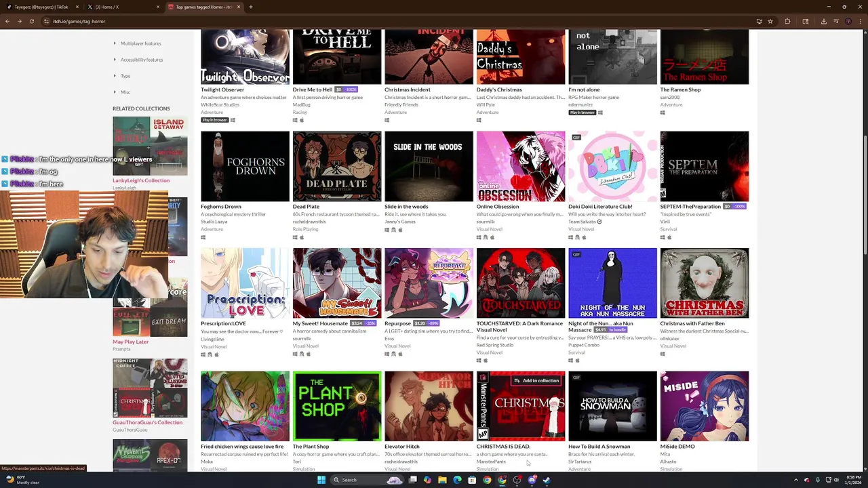The width and height of the screenshot is (868, 488).
Task: Open the TOUCHSTARVED thumbnail
Action: coord(521,283)
